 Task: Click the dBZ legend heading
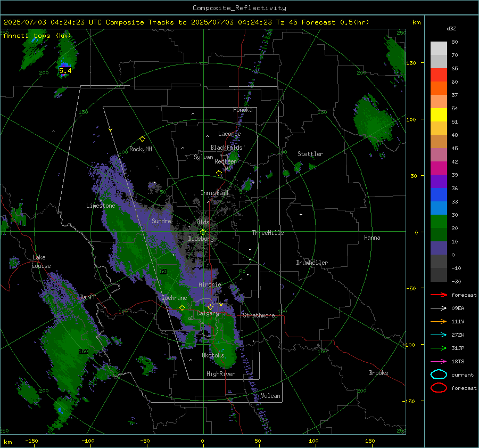(x=451, y=28)
